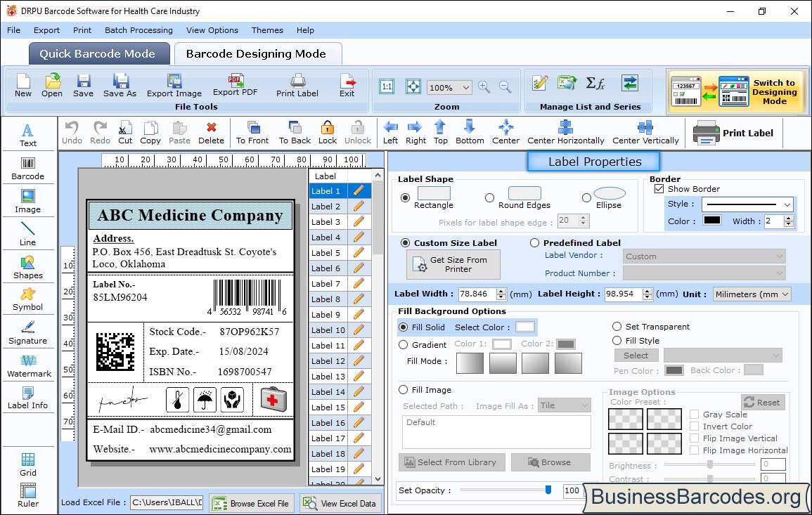Export the label as PDF

coord(236,86)
